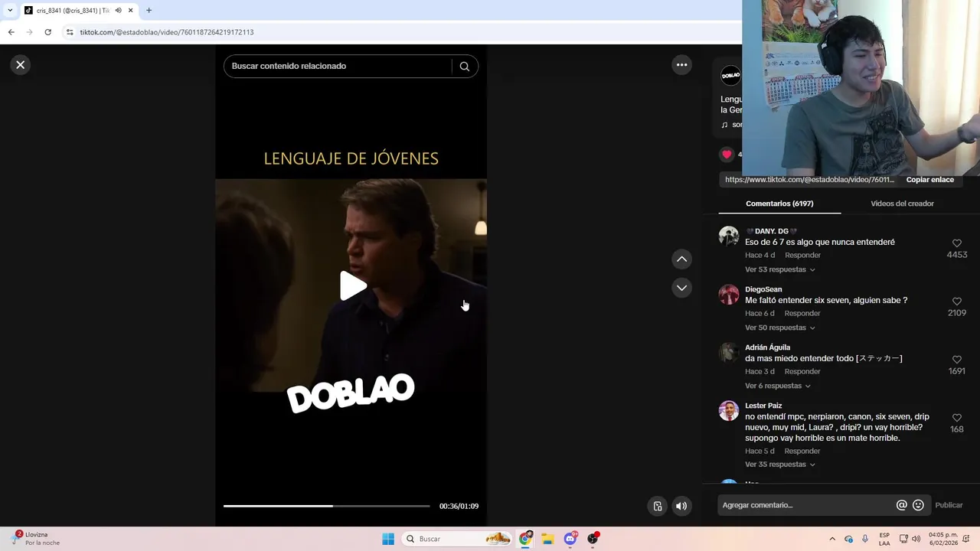The width and height of the screenshot is (980, 551).
Task: Open File Explorer from the taskbar
Action: [547, 539]
